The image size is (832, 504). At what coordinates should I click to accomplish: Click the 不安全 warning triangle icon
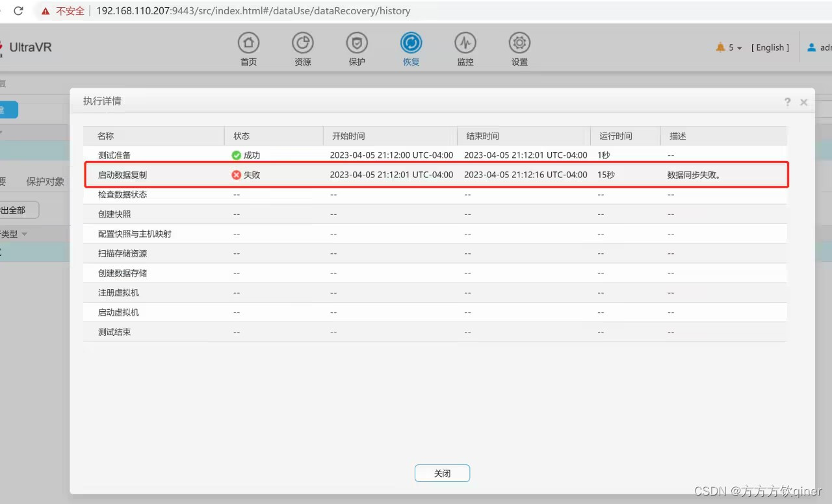[45, 11]
